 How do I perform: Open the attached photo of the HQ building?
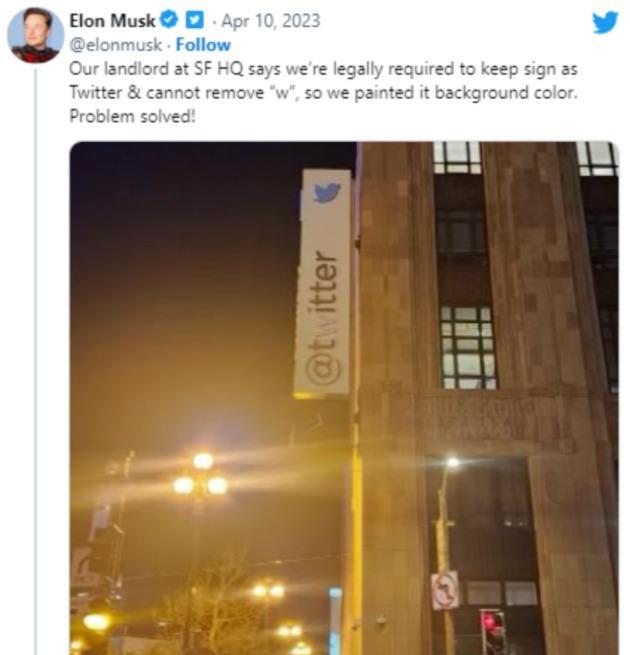(x=344, y=398)
